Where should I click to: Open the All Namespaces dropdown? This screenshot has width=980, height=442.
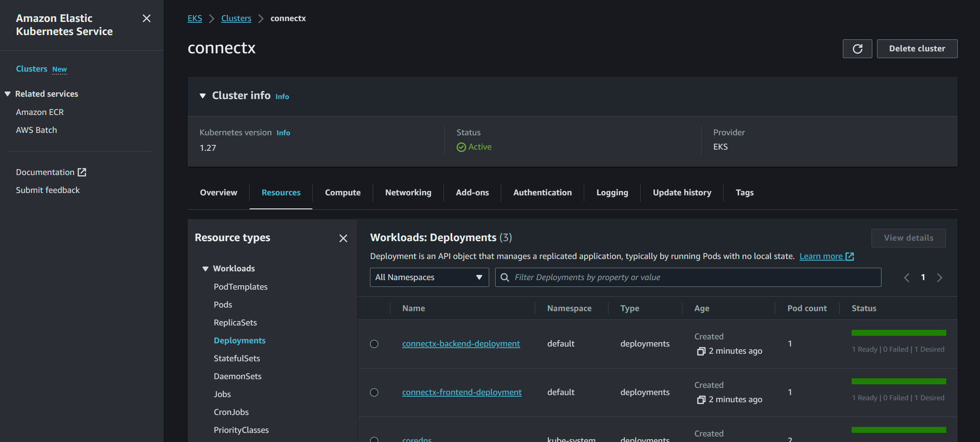429,277
